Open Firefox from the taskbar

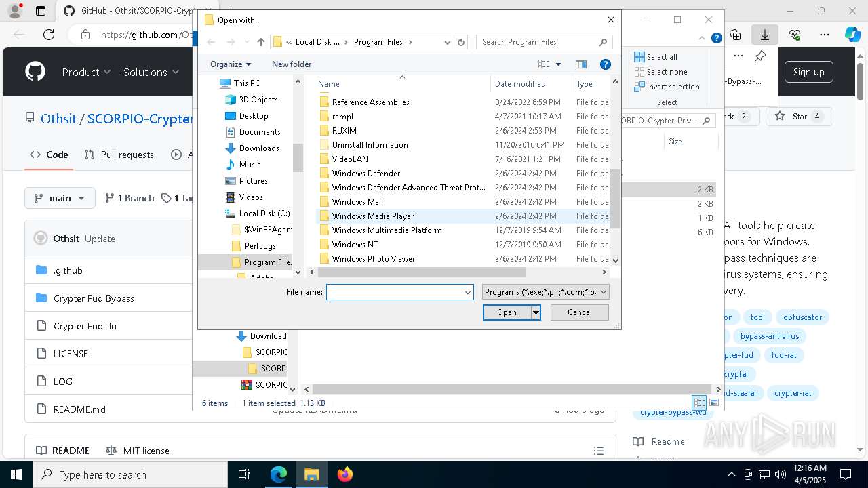pos(344,474)
